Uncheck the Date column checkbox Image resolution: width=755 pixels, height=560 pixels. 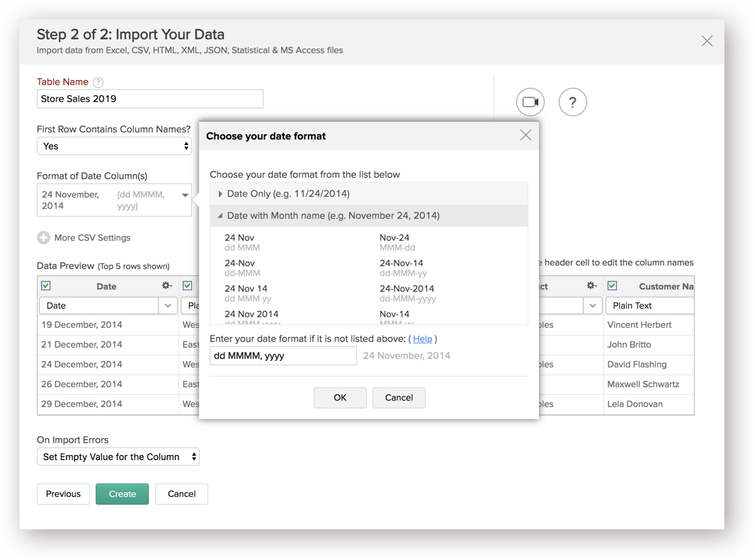(x=46, y=285)
